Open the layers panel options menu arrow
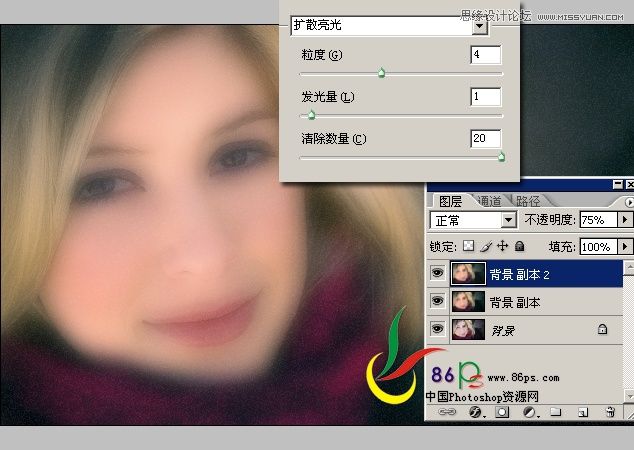Image resolution: width=634 pixels, height=450 pixels. pyautogui.click(x=629, y=201)
